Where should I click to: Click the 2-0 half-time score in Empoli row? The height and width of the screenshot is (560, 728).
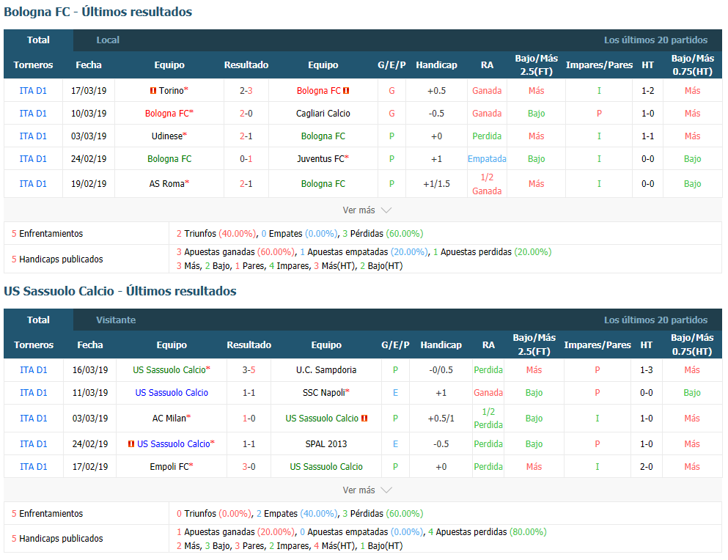(x=647, y=467)
